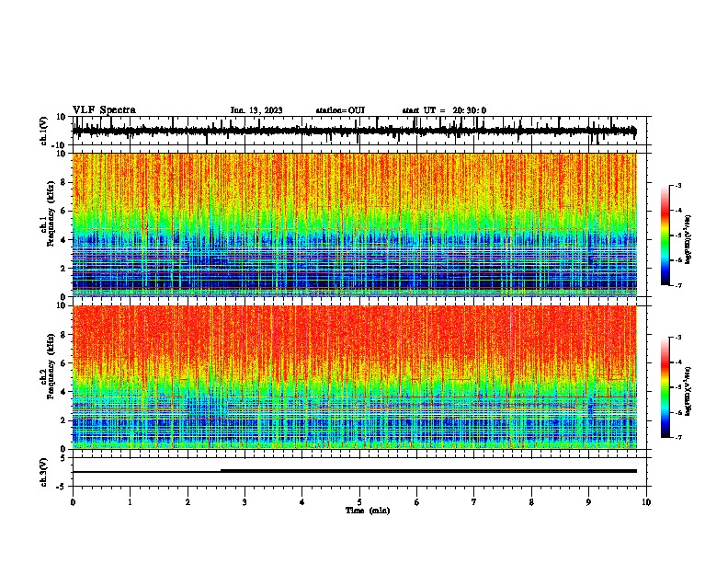Click time axis tick label 7
Image resolution: width=728 pixels, height=563 pixels.
click(474, 502)
